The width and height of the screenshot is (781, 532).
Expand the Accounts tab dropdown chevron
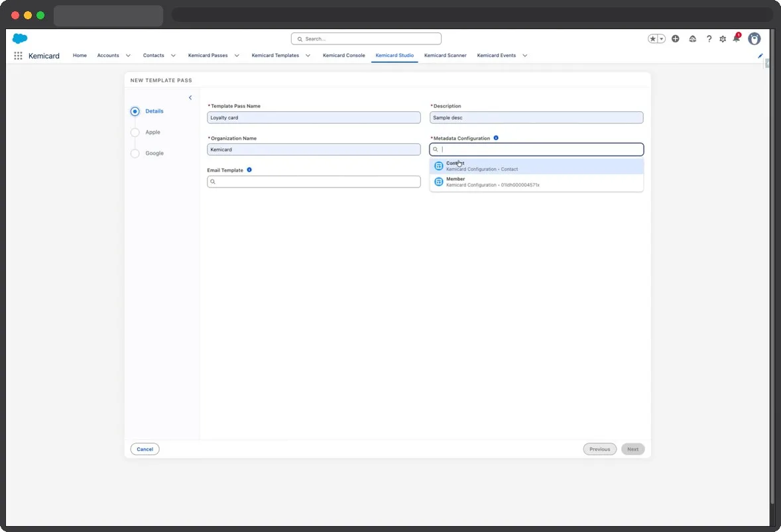[x=128, y=56]
